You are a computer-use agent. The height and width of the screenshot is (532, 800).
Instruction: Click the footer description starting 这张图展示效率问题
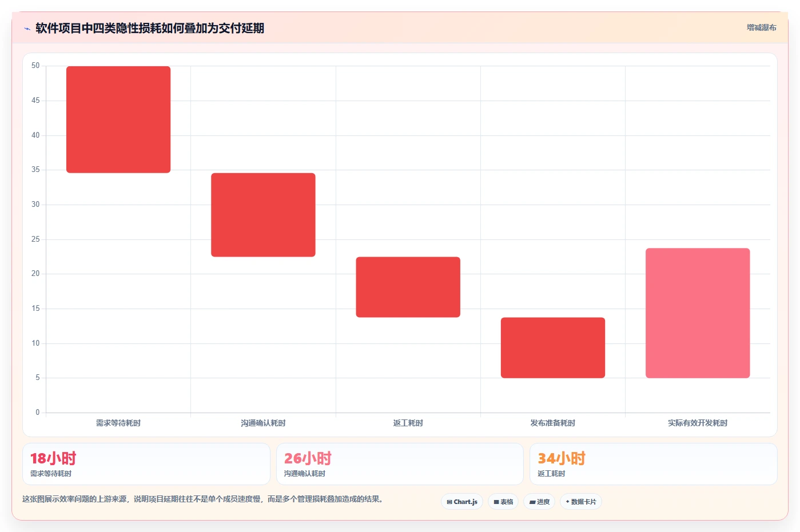click(202, 499)
